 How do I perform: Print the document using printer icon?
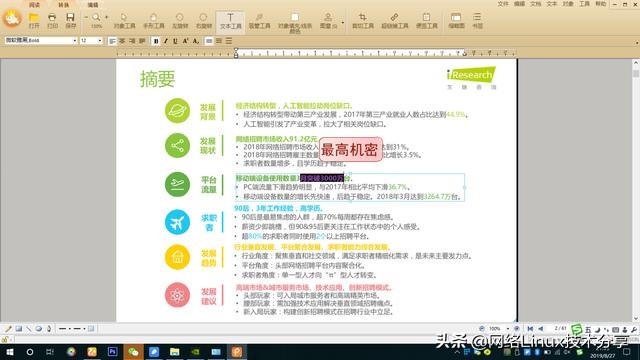(52, 20)
